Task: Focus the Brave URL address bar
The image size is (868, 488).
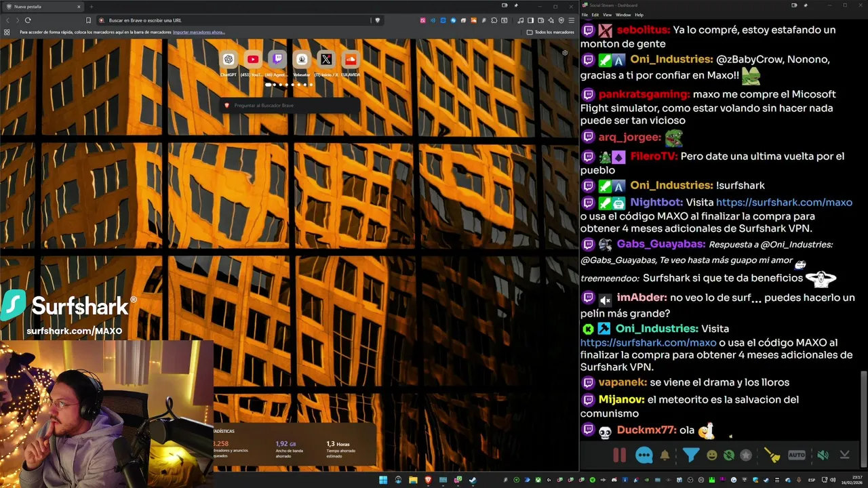Action: click(x=239, y=20)
